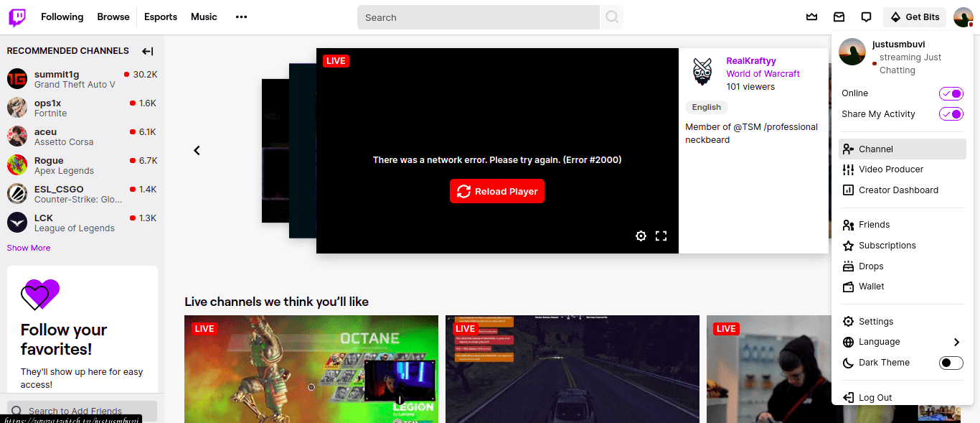Click the 101 viewers text

(x=750, y=87)
